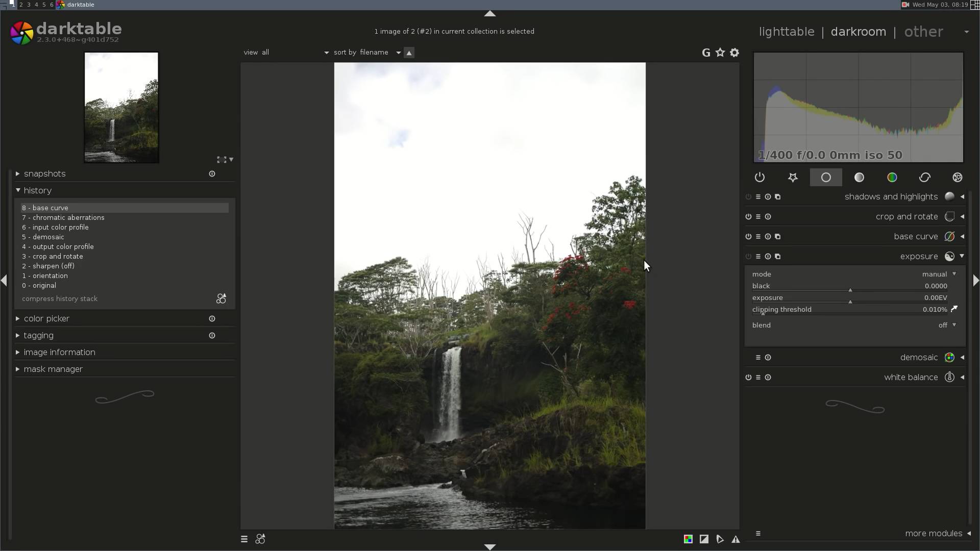Click the favourites star module group icon
980x551 pixels.
click(x=793, y=178)
